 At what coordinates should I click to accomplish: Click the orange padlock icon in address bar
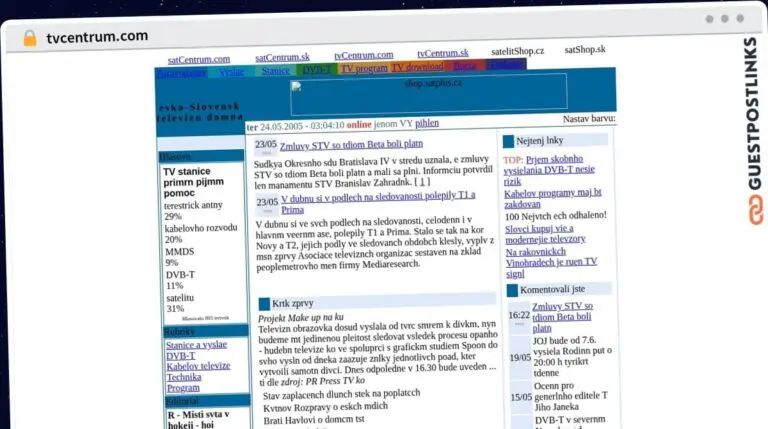(x=29, y=37)
